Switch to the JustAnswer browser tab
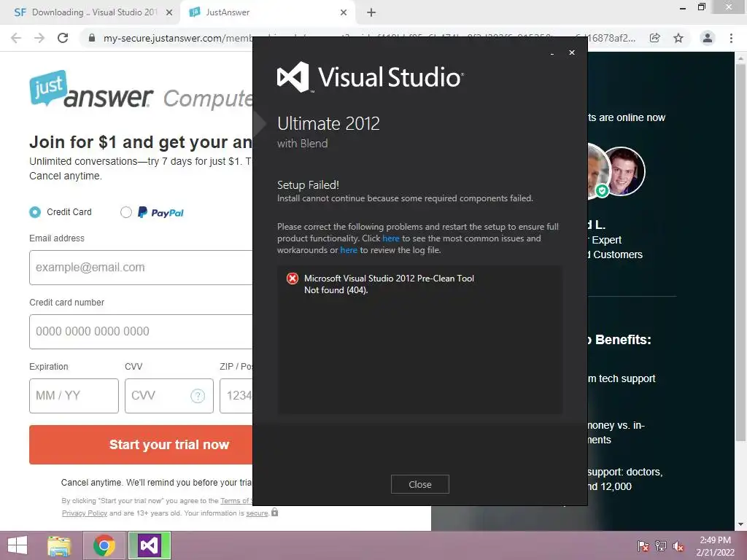 point(267,12)
